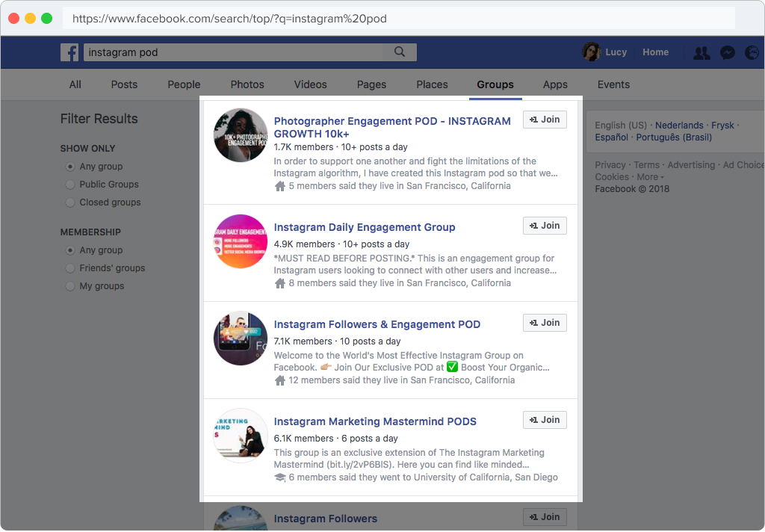765x532 pixels.
Task: Go to the Home link
Action: pyautogui.click(x=655, y=52)
